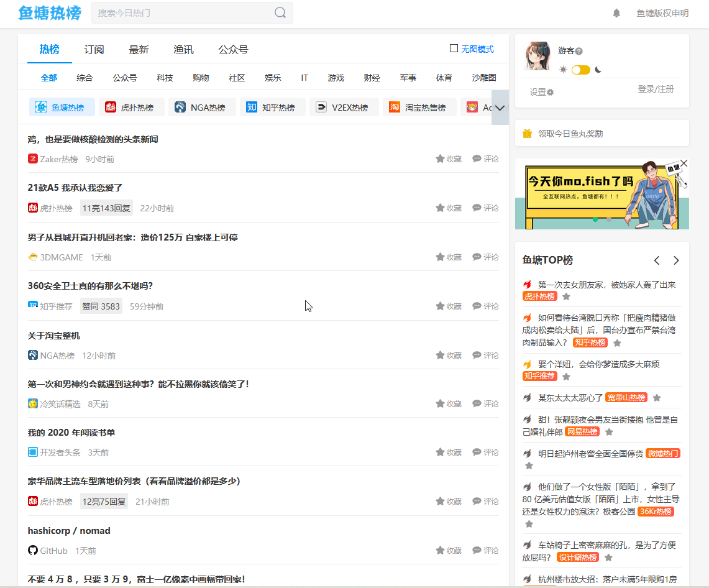The image size is (709, 588).
Task: Go to next 鱼塘TOP榜 page
Action: pos(676,260)
